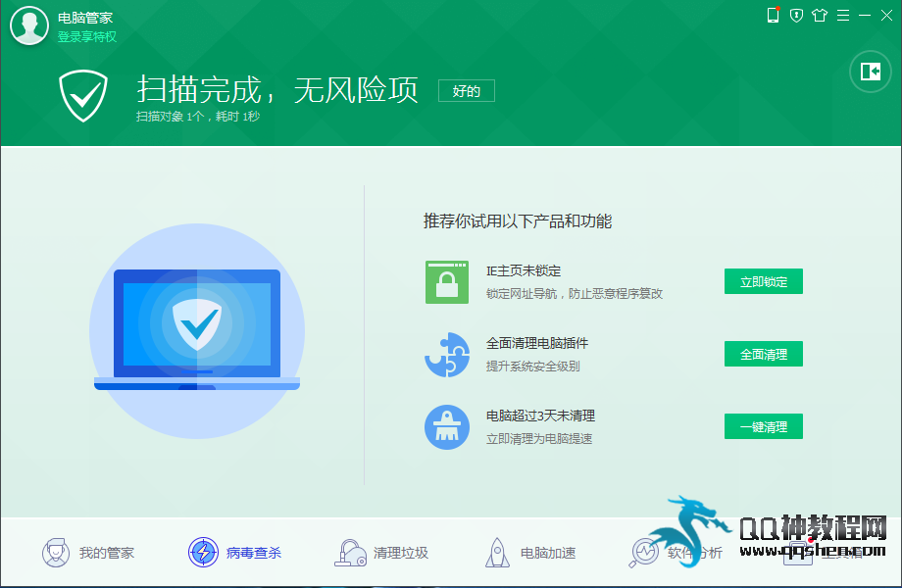Click the blue puzzle plugin icon
902x588 pixels.
(447, 354)
